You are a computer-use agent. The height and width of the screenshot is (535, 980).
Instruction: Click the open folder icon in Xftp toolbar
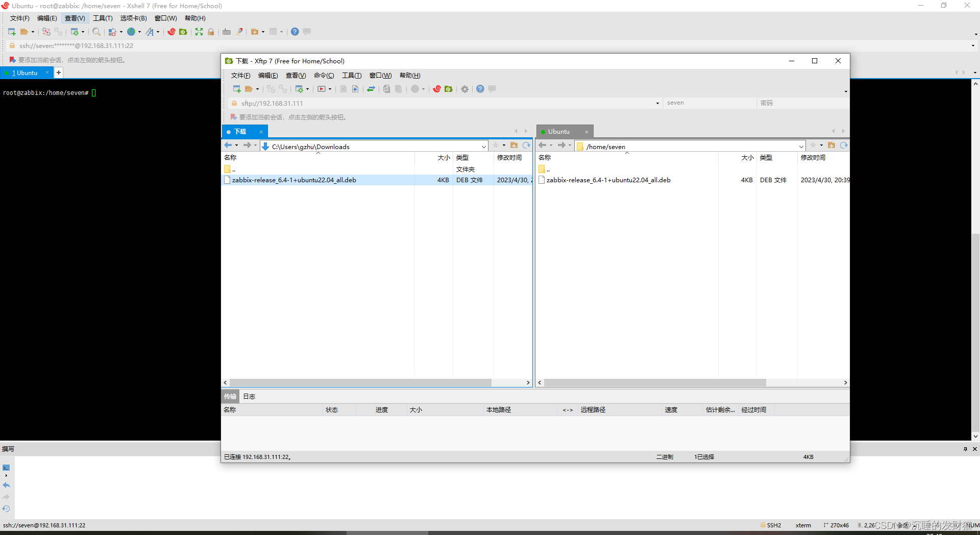click(x=249, y=89)
